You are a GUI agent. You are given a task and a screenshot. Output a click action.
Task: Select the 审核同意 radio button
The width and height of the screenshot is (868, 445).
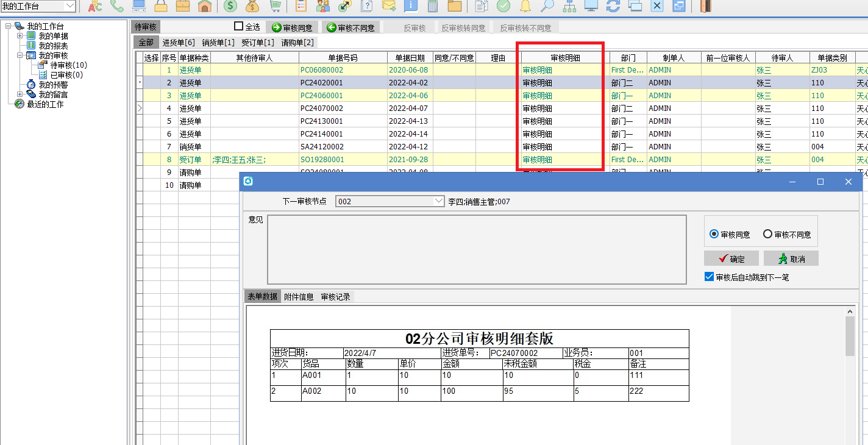click(x=714, y=234)
